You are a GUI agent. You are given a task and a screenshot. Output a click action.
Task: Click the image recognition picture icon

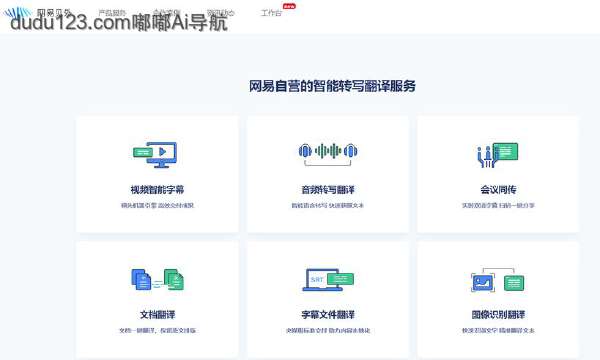coord(498,280)
